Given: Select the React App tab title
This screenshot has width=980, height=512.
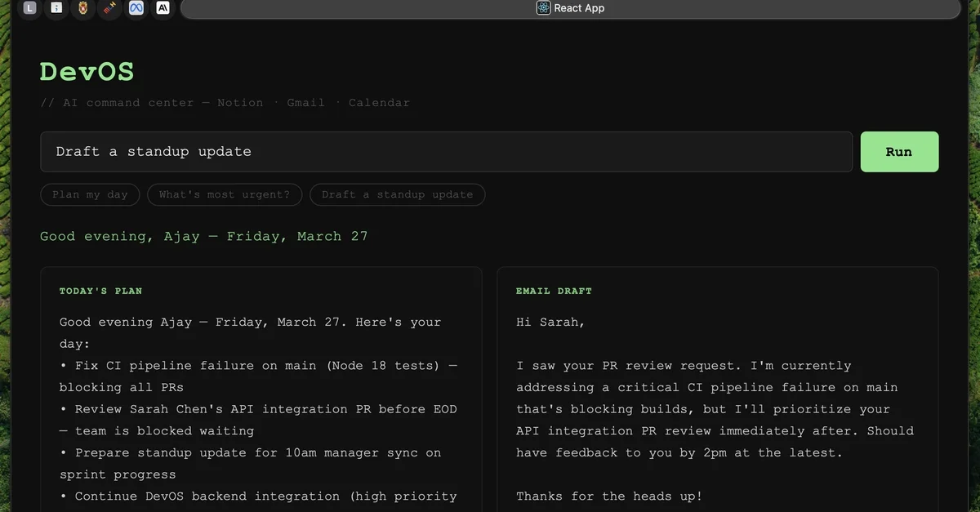Looking at the screenshot, I should pos(579,8).
